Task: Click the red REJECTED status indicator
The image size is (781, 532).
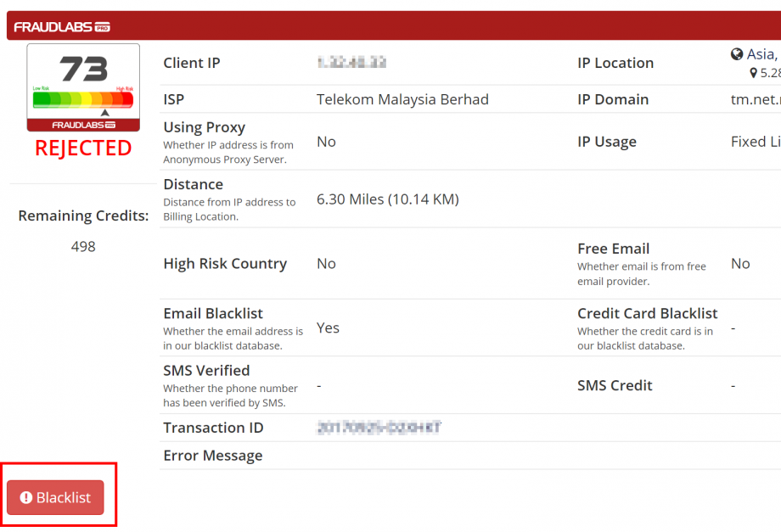Action: (82, 148)
